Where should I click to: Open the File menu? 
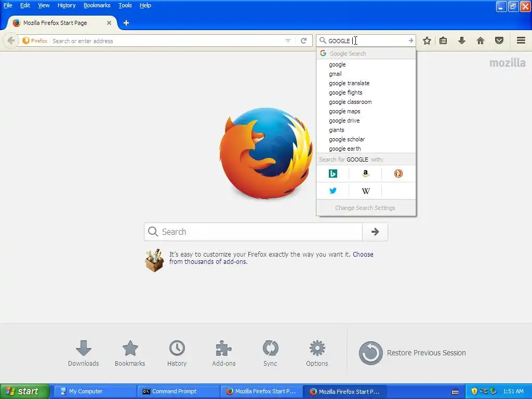click(8, 5)
